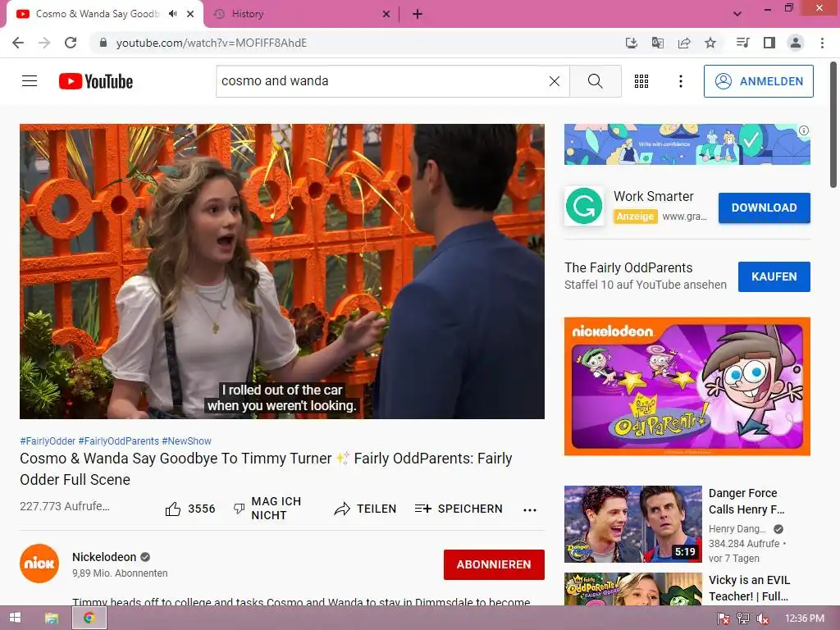Open the 'Danger Force Calls Henry' title
Viewport: 840px width, 630px height.
pyautogui.click(x=746, y=501)
